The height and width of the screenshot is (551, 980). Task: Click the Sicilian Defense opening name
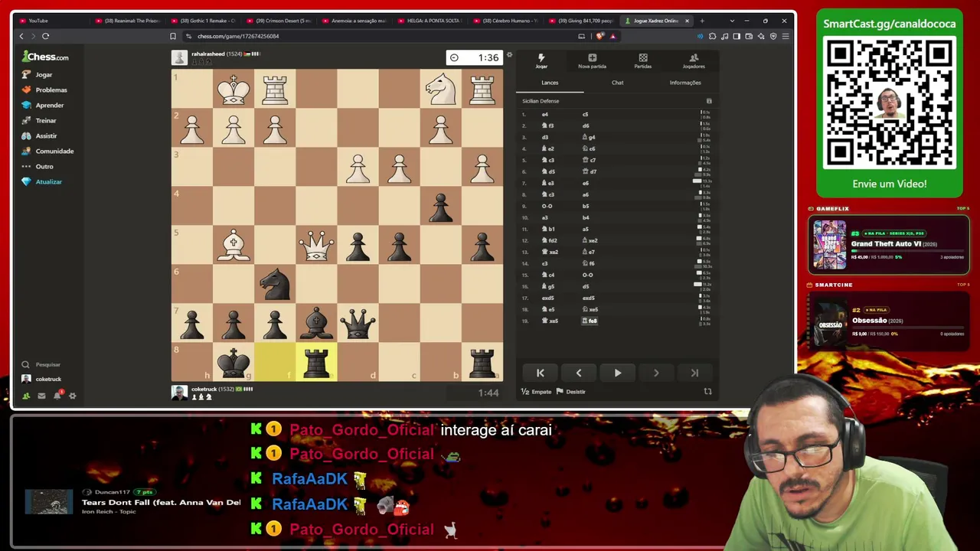pyautogui.click(x=541, y=101)
